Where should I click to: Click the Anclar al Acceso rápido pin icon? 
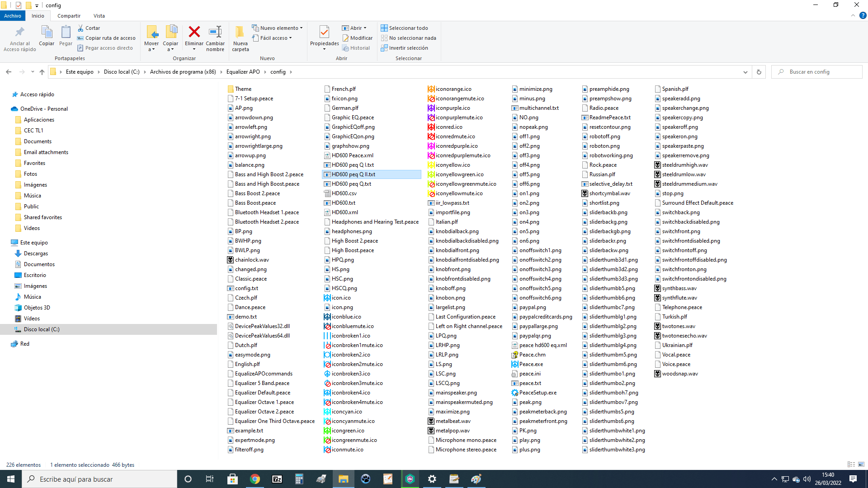[x=20, y=32]
